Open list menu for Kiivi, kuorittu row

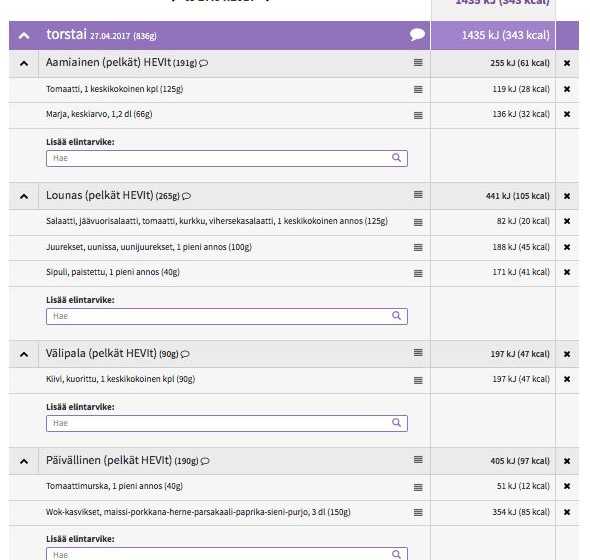point(418,380)
